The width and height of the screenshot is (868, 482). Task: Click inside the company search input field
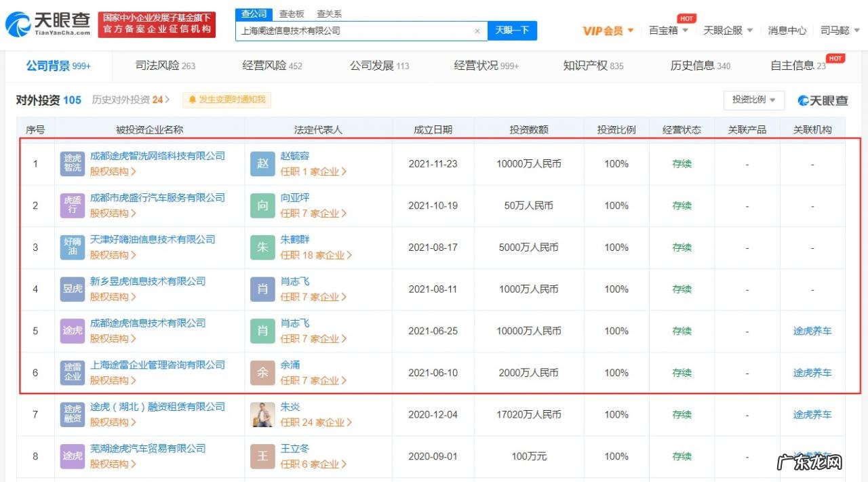[353, 31]
